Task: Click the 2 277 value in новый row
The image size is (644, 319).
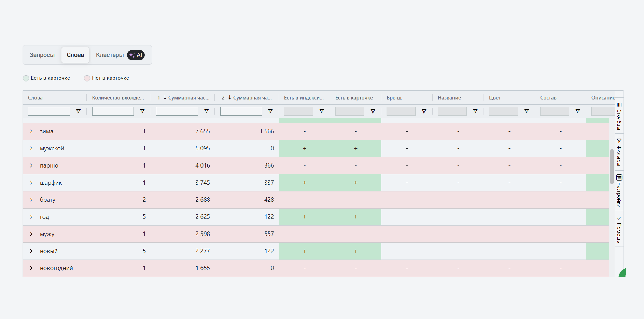Action: point(202,251)
